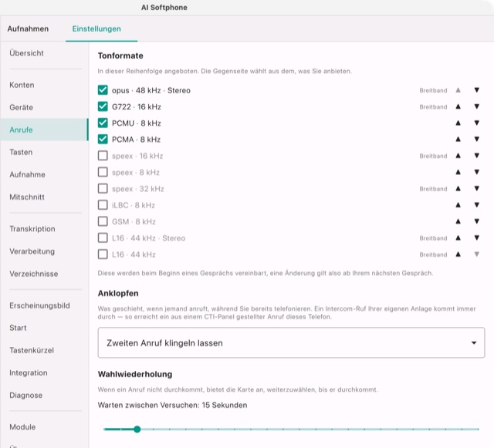Open Transkription settings
494x448 pixels.
44,229
